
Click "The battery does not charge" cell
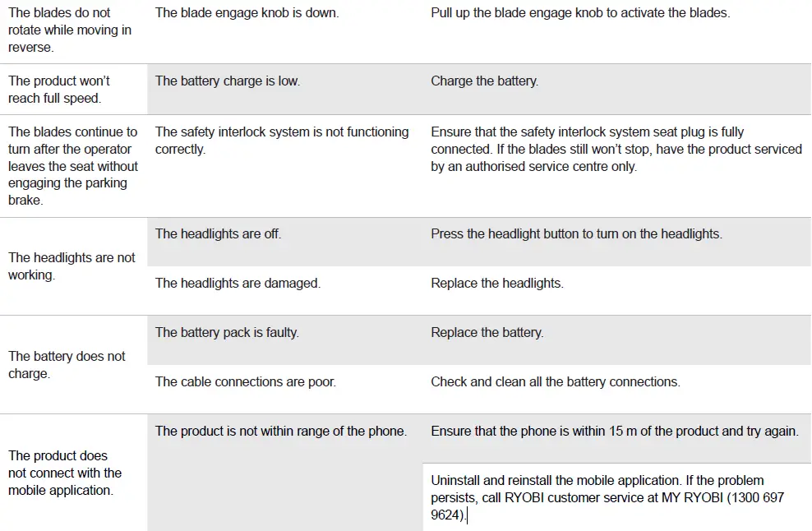point(67,365)
